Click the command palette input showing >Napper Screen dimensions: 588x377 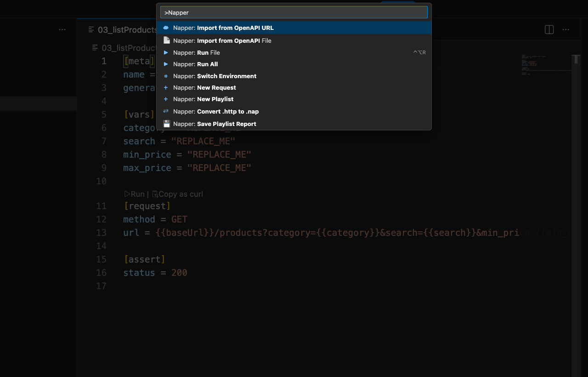pyautogui.click(x=294, y=12)
